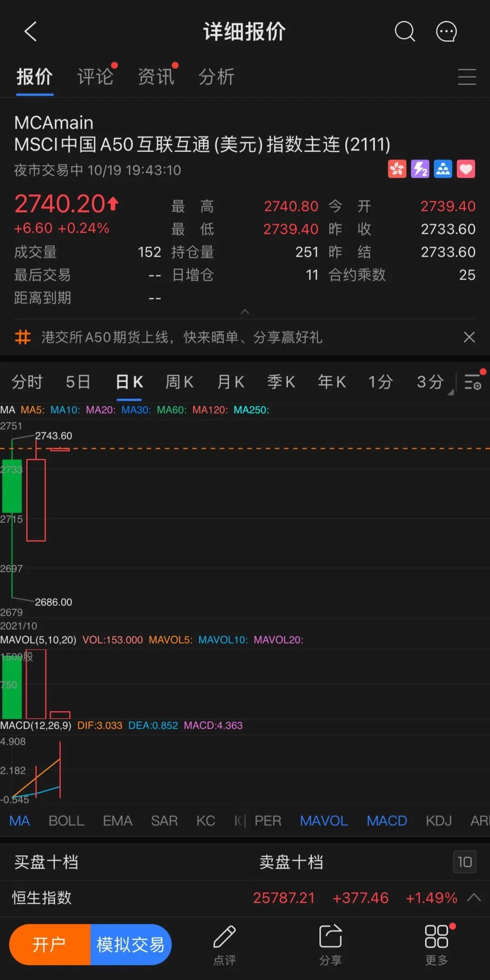Screen dimensions: 490x980
Task: Select the 周K chart period
Action: click(179, 382)
